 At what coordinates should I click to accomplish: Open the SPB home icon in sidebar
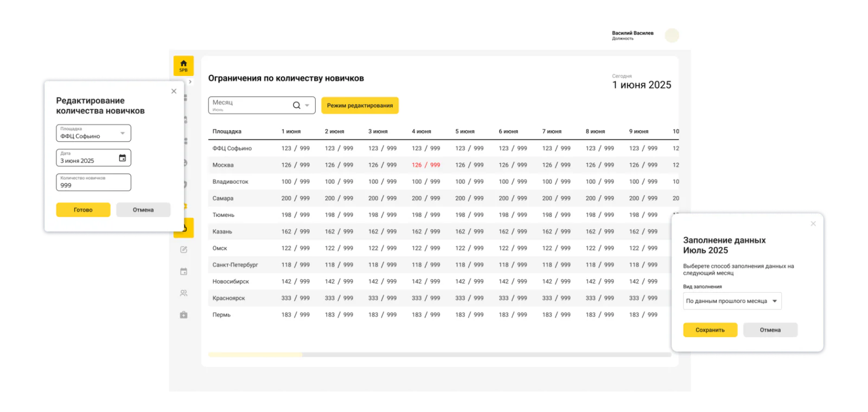[x=183, y=66]
